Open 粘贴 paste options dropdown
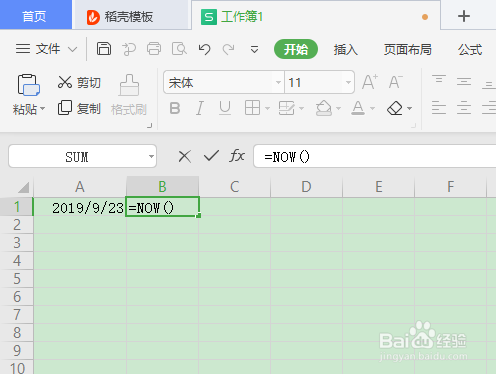This screenshot has width=496, height=374. point(42,109)
